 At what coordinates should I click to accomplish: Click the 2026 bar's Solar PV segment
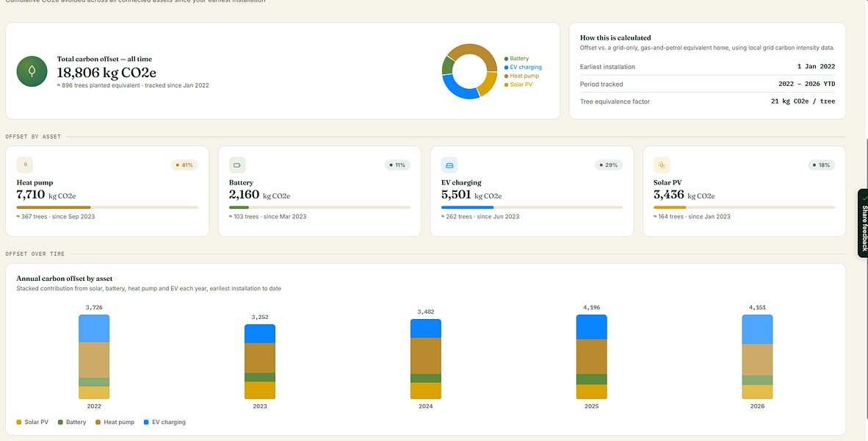[x=757, y=392]
